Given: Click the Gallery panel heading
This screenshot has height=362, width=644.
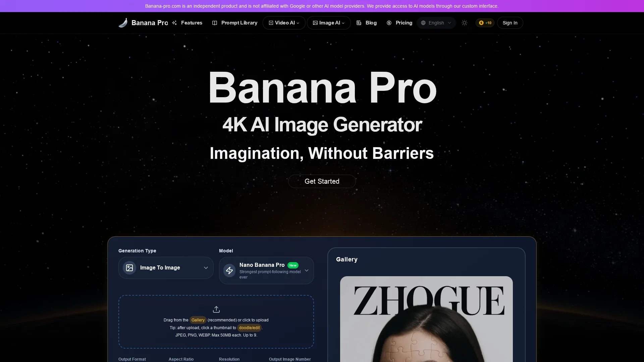Looking at the screenshot, I should tap(347, 259).
